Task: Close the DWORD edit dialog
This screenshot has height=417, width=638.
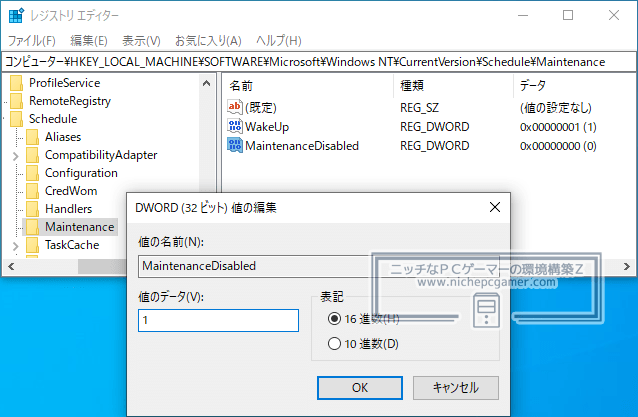Action: [x=495, y=207]
